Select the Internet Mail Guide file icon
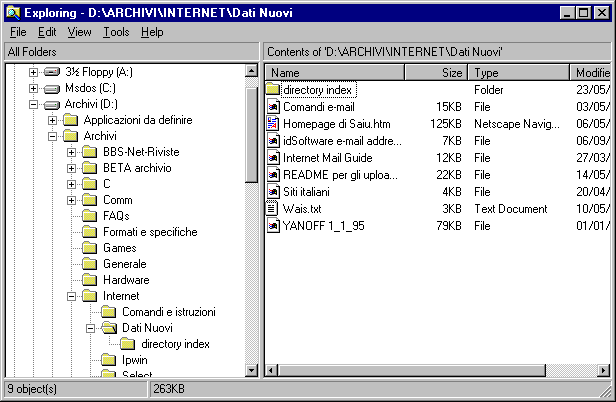This screenshot has width=616, height=402. pos(273,158)
